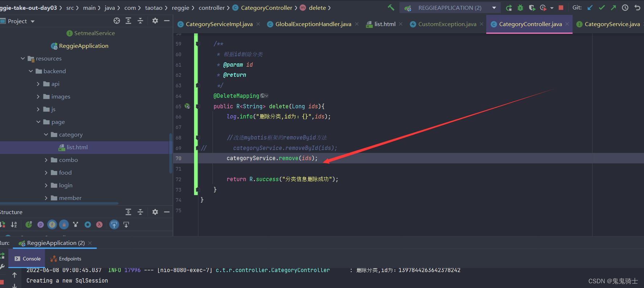Toggle autoscroll from source in Structure
Image resolution: width=644 pixels, height=288 pixels.
tap(126, 225)
